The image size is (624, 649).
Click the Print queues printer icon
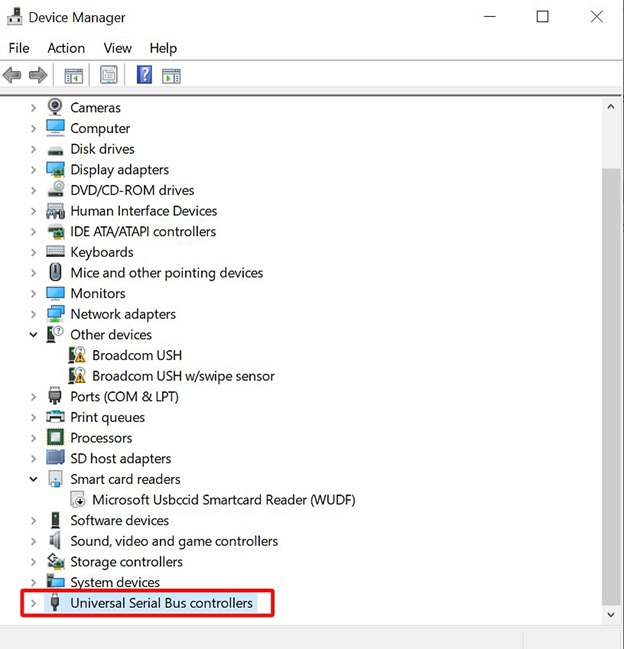click(55, 416)
